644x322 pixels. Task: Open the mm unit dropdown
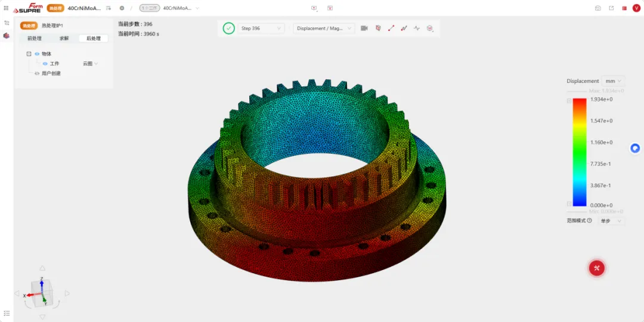[x=613, y=81]
